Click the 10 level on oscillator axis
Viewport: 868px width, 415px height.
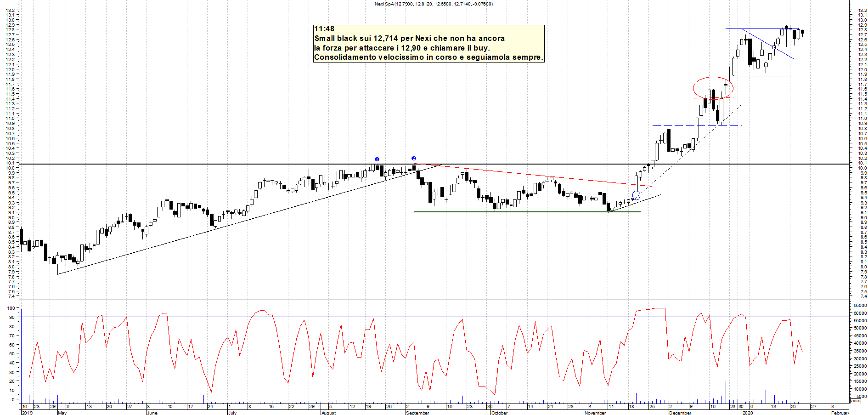(12, 390)
